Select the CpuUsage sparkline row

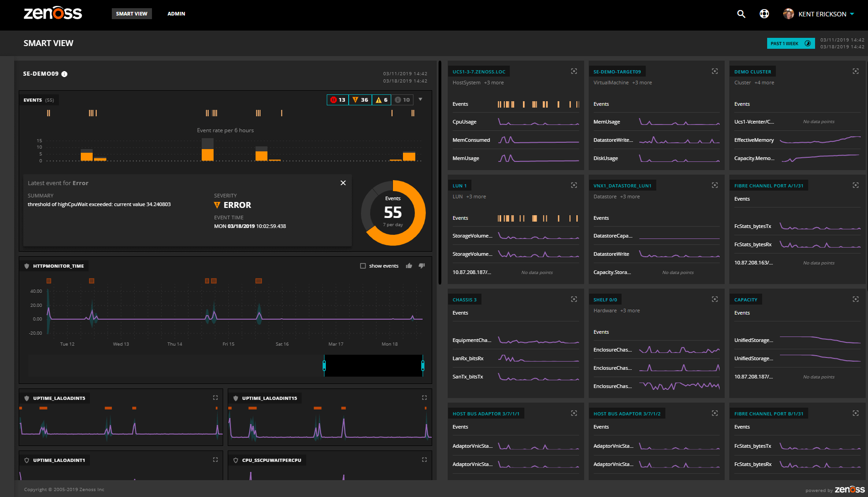click(516, 122)
